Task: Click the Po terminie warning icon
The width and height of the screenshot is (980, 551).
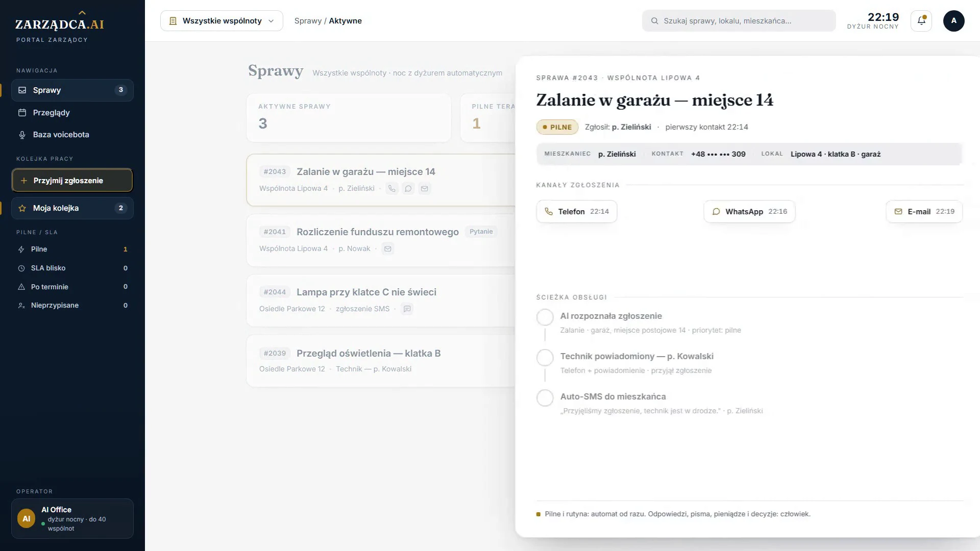Action: tap(21, 287)
